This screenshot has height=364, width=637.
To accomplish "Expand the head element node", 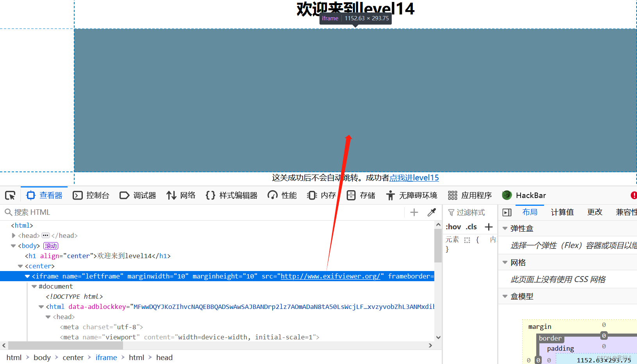I will (x=14, y=236).
